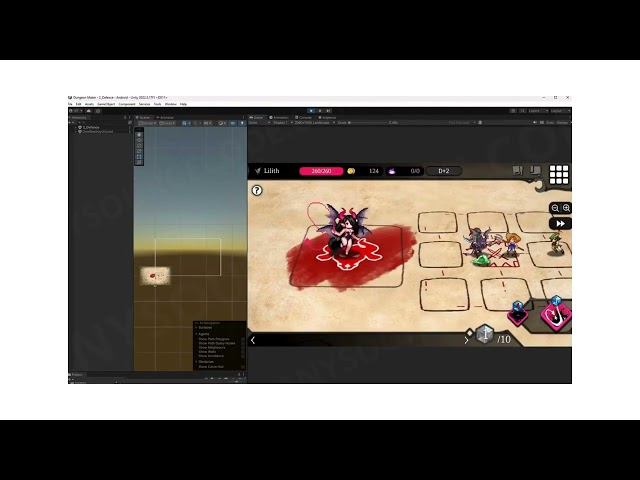Viewport: 640px width, 480px height.
Task: Select DontDestroyOnLoad scene row
Action: tap(100, 132)
